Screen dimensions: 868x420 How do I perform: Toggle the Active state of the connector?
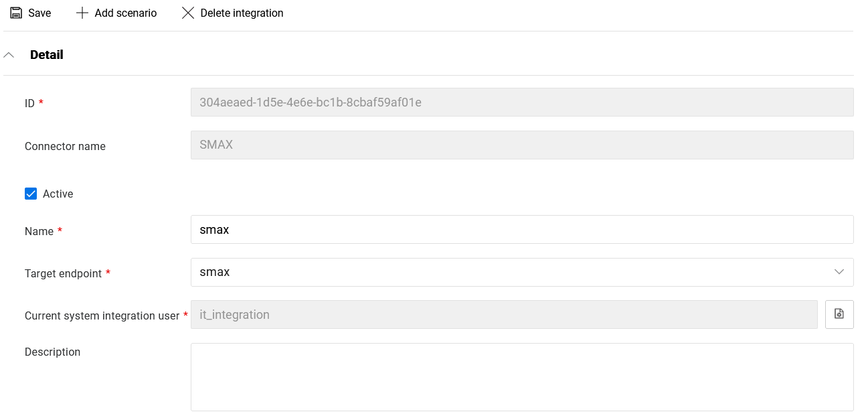(30, 193)
